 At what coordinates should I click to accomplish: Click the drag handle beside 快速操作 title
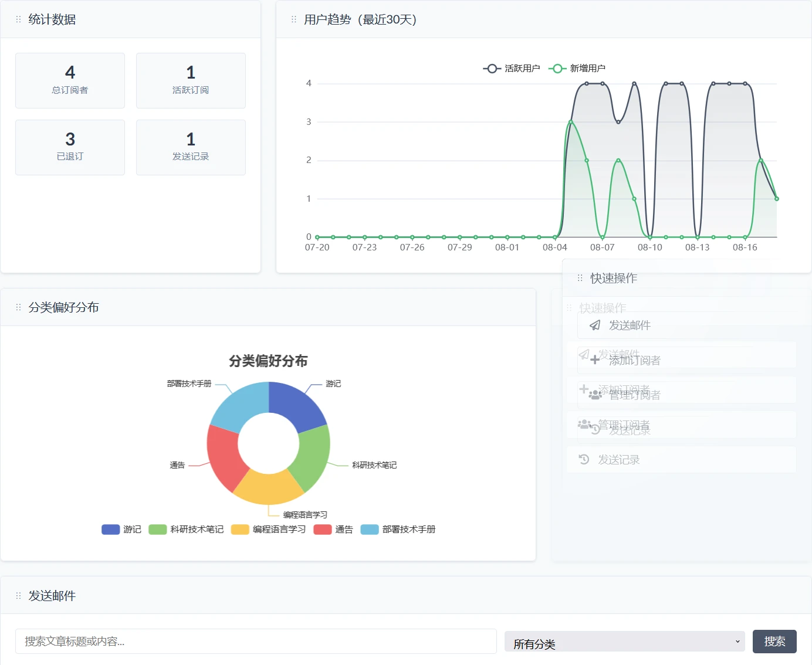pyautogui.click(x=580, y=278)
